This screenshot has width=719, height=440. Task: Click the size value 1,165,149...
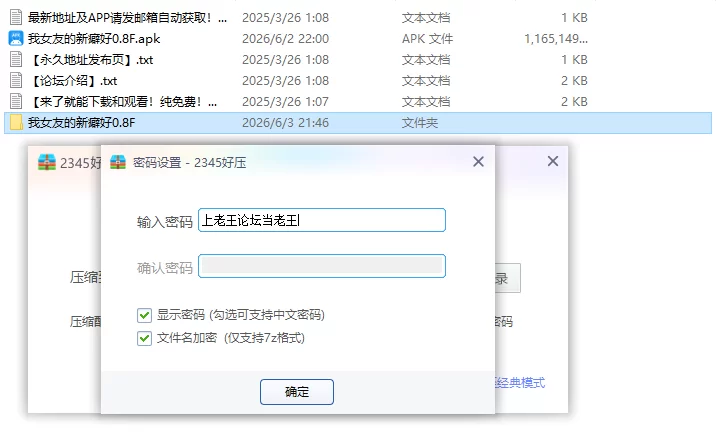point(556,38)
